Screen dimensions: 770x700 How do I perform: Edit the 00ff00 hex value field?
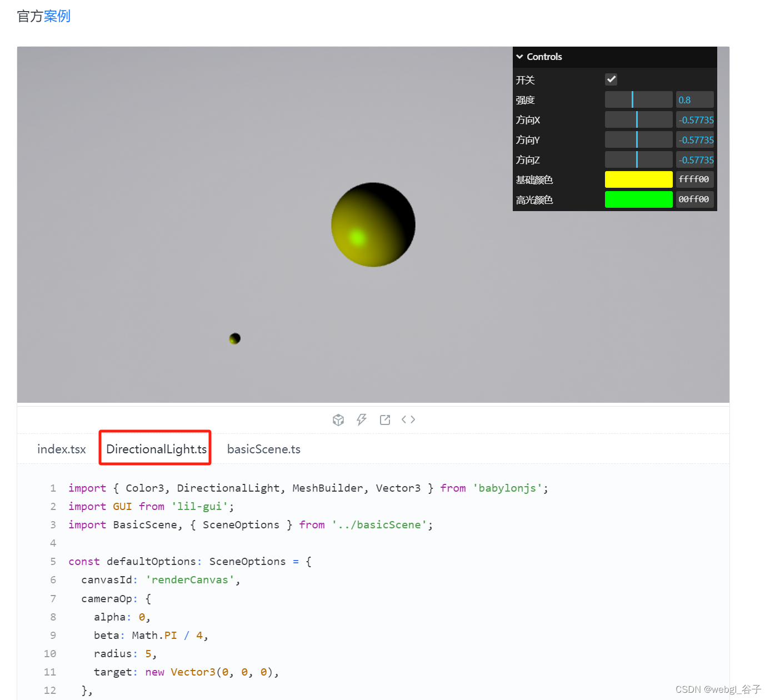pos(694,199)
